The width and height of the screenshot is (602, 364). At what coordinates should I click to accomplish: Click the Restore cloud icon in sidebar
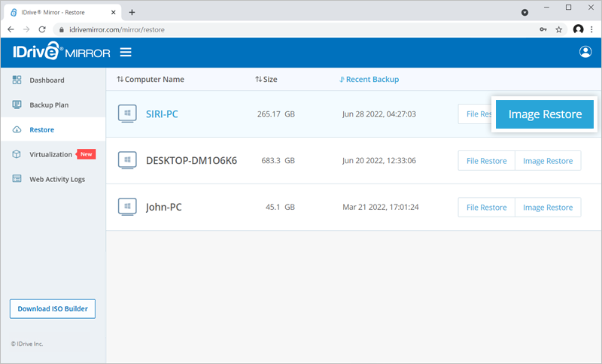pos(17,129)
